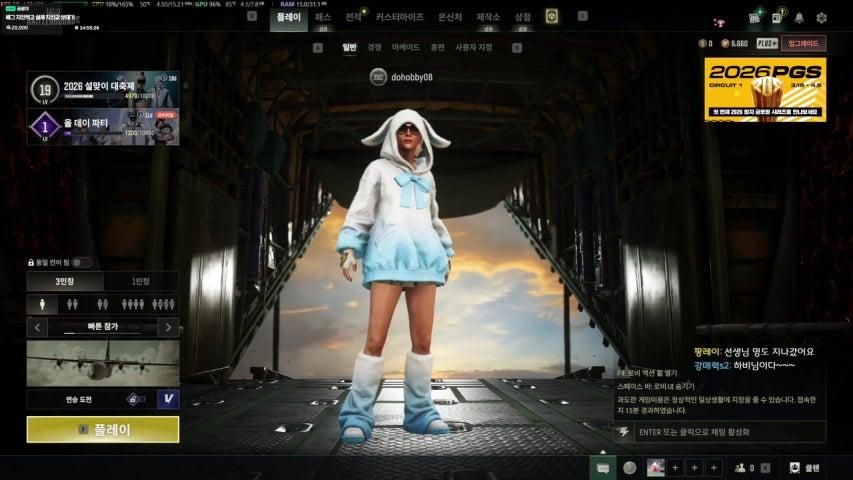Open the friends list icon
Screen dimensions: 853x480
741,467
